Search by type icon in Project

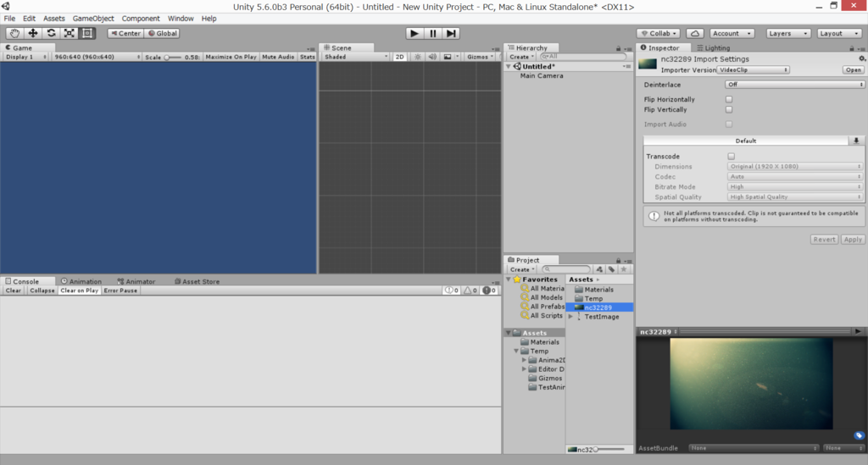[x=599, y=269]
